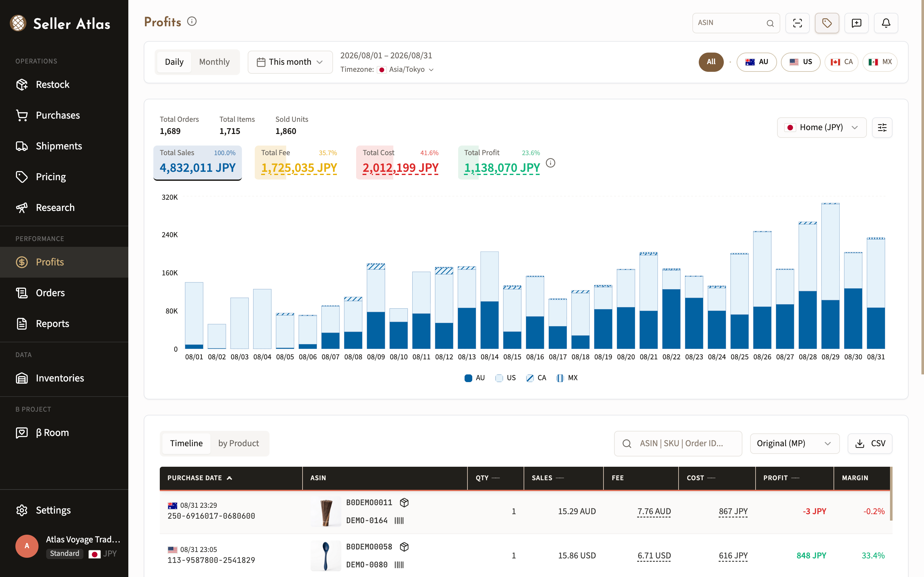Download the CSV export
The height and width of the screenshot is (577, 924).
(x=870, y=443)
